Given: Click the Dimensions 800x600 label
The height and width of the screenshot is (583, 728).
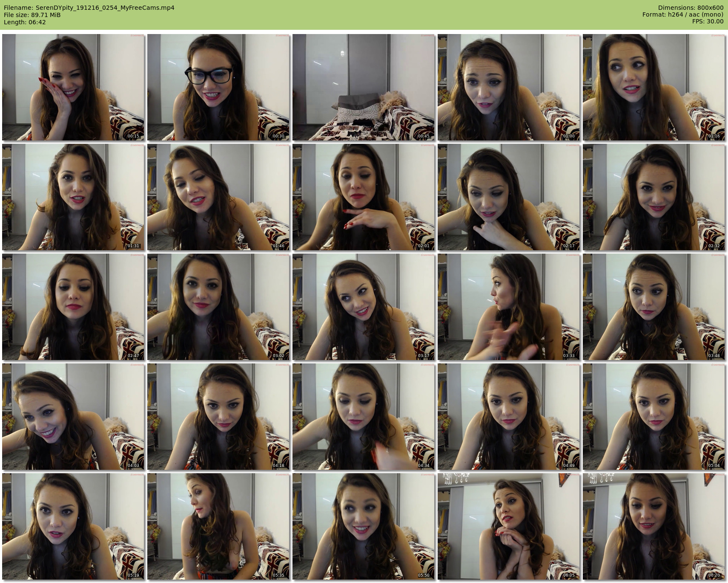Looking at the screenshot, I should (x=691, y=8).
